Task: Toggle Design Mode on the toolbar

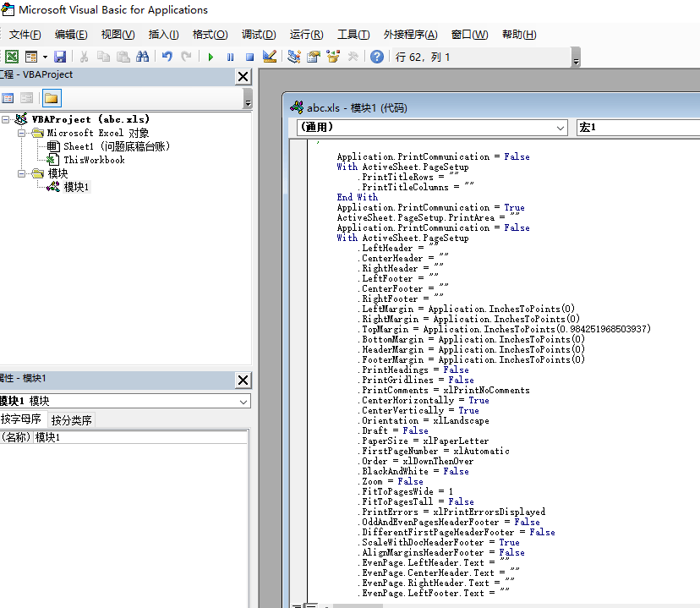Action: [x=269, y=56]
